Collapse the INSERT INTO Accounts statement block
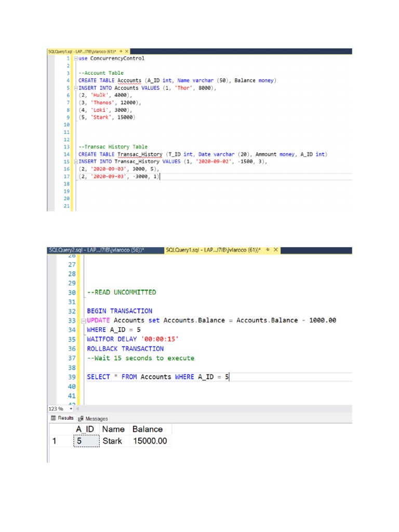Image resolution: width=399 pixels, height=532 pixels. click(x=76, y=88)
